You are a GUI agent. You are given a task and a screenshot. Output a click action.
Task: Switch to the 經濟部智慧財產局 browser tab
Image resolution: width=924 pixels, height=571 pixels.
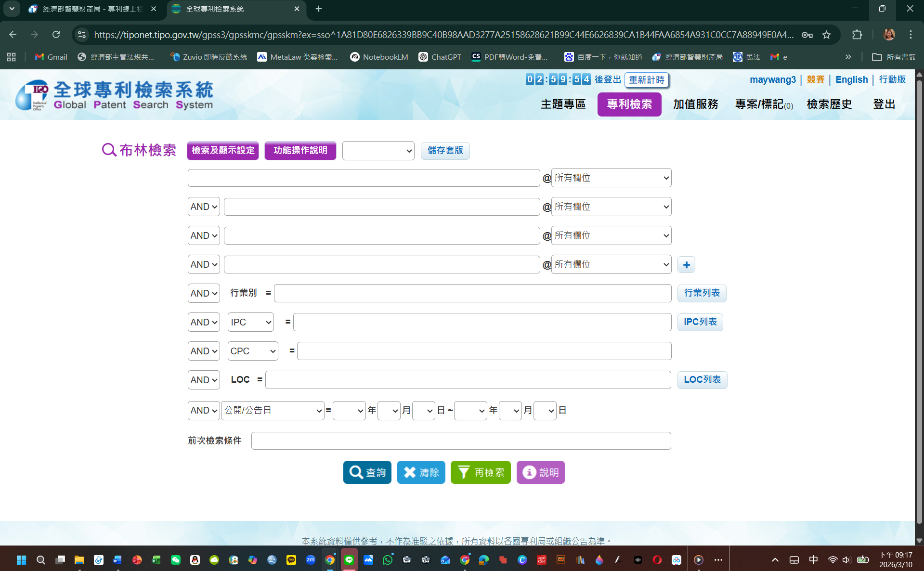coord(92,9)
